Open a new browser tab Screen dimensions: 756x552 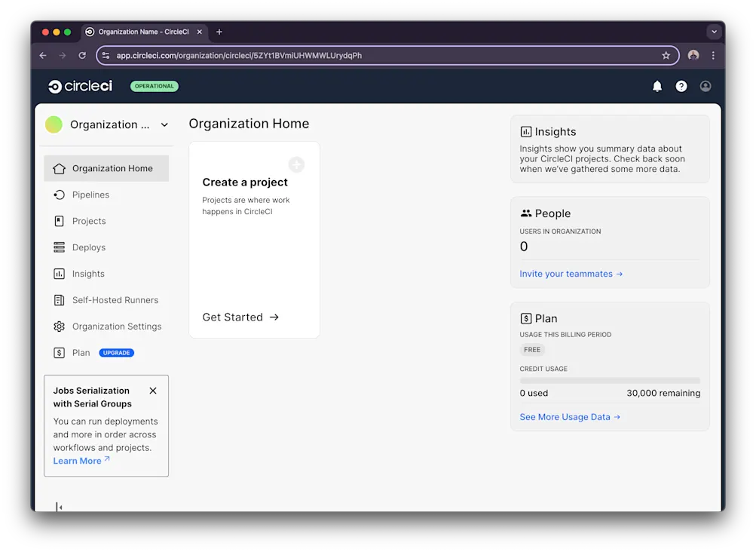[x=219, y=32]
